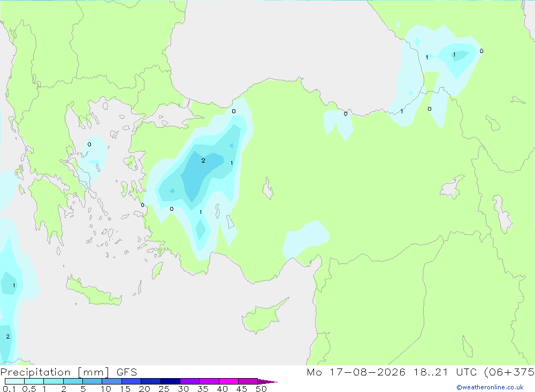Pick the 5–10 mm legend color

[x=93, y=381]
